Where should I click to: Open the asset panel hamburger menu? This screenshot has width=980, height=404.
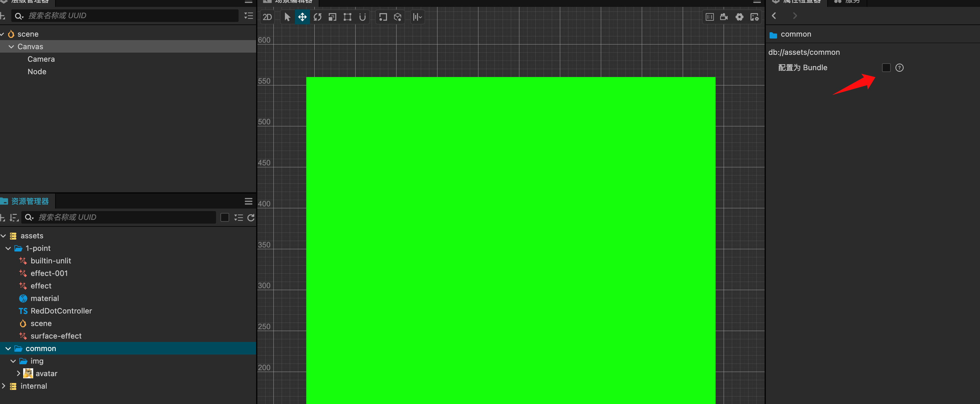pyautogui.click(x=248, y=201)
